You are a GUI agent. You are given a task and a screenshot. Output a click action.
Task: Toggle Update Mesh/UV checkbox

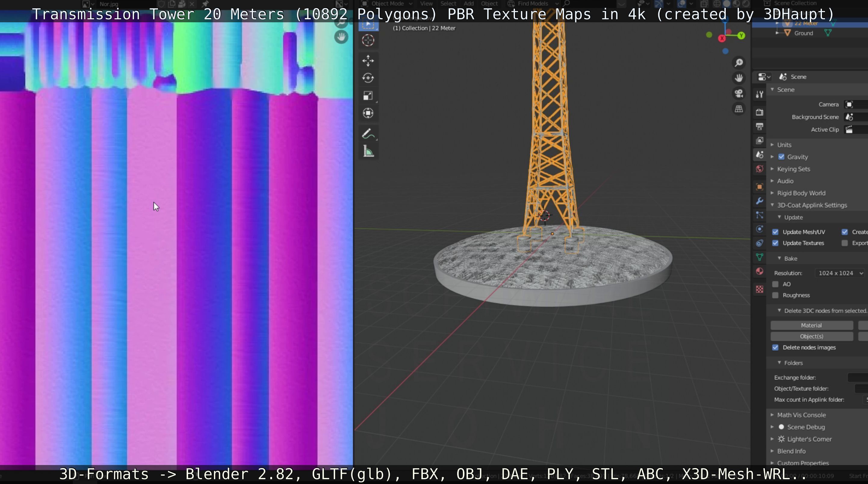[x=775, y=232]
